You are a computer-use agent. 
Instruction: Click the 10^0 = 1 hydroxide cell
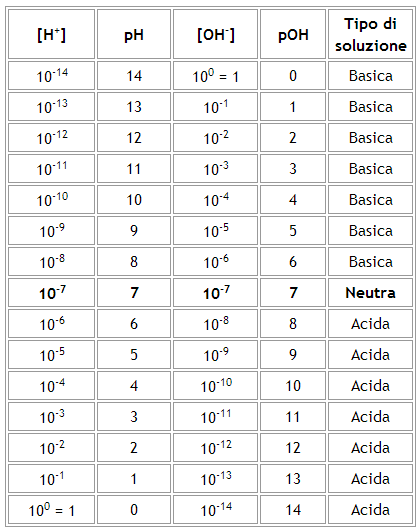pyautogui.click(x=215, y=75)
